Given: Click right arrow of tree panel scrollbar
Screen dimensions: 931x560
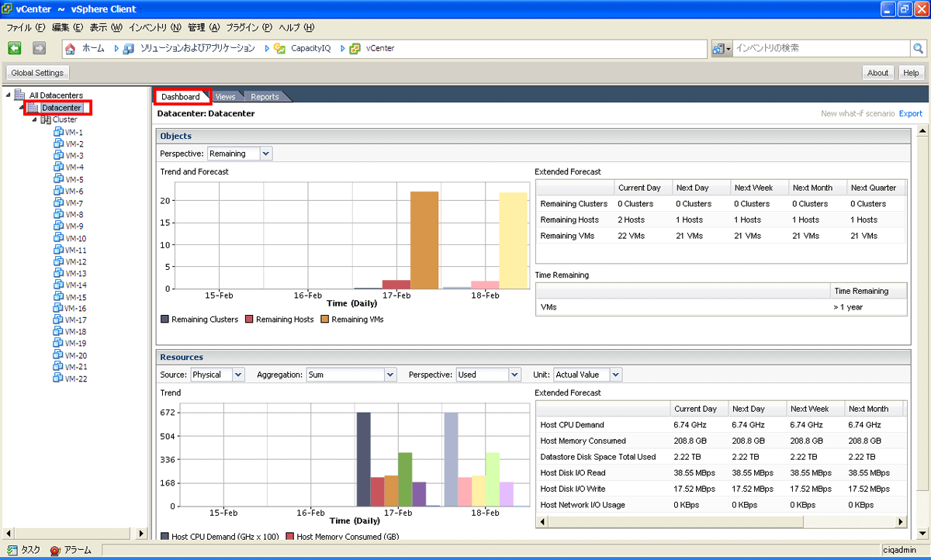Looking at the screenshot, I should pyautogui.click(x=141, y=534).
